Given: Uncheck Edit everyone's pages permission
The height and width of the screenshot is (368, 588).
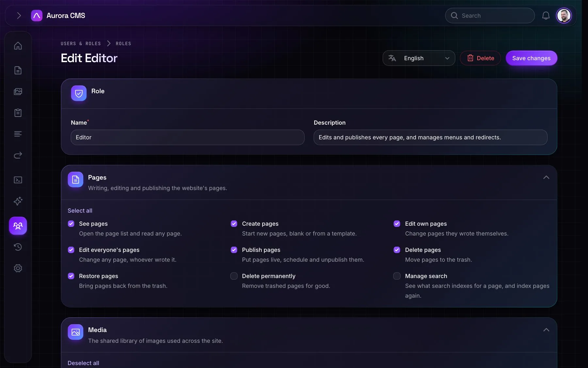Looking at the screenshot, I should coord(71,250).
